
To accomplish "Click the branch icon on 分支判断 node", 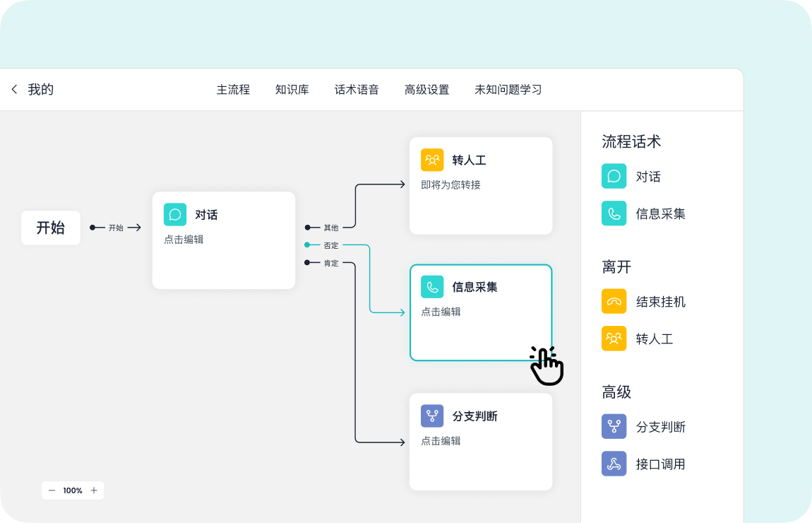I will tap(432, 416).
